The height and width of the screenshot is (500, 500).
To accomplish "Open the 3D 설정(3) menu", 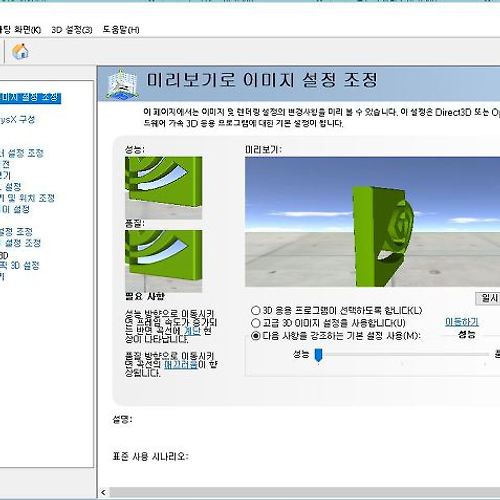I will [x=72, y=30].
